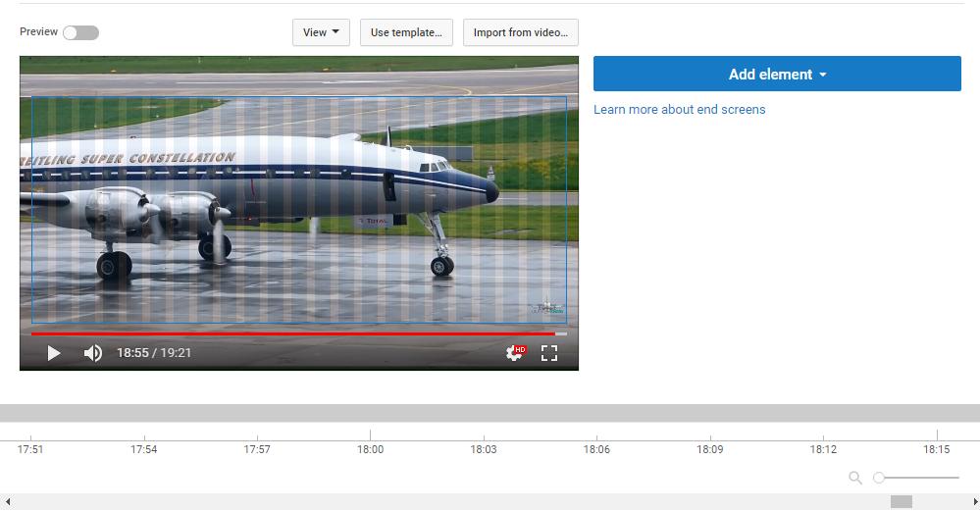Image resolution: width=980 pixels, height=512 pixels.
Task: Select the 18:00 timeline marker
Action: (x=370, y=449)
